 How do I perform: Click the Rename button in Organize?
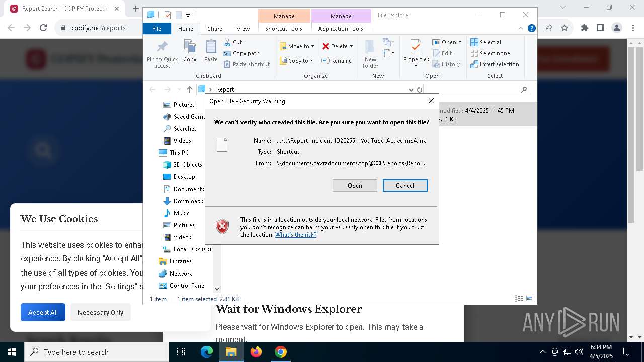(x=337, y=61)
